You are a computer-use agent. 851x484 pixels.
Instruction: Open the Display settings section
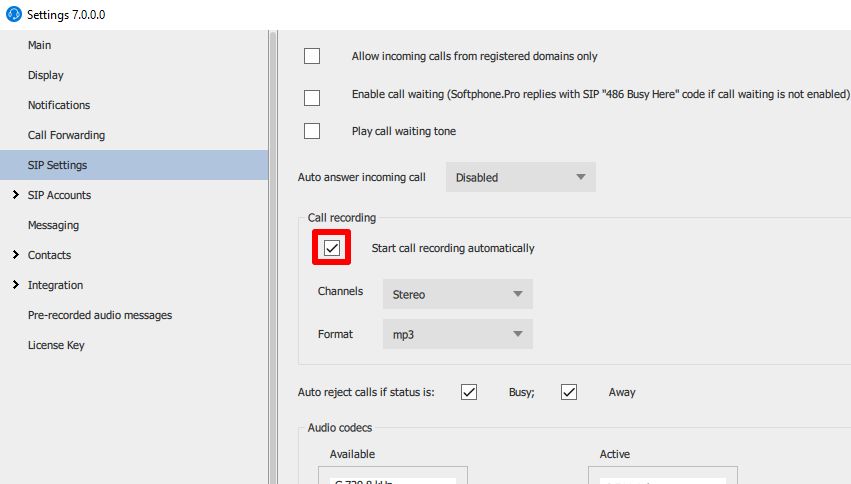click(46, 75)
